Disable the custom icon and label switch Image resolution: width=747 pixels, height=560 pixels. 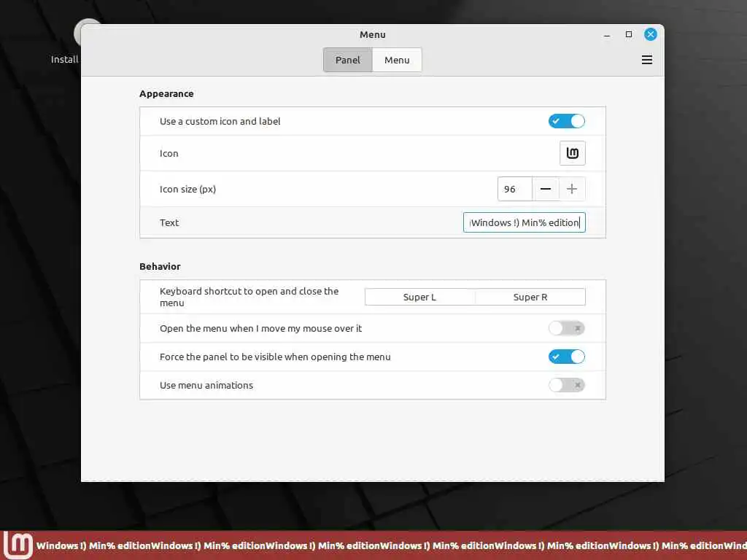point(566,122)
